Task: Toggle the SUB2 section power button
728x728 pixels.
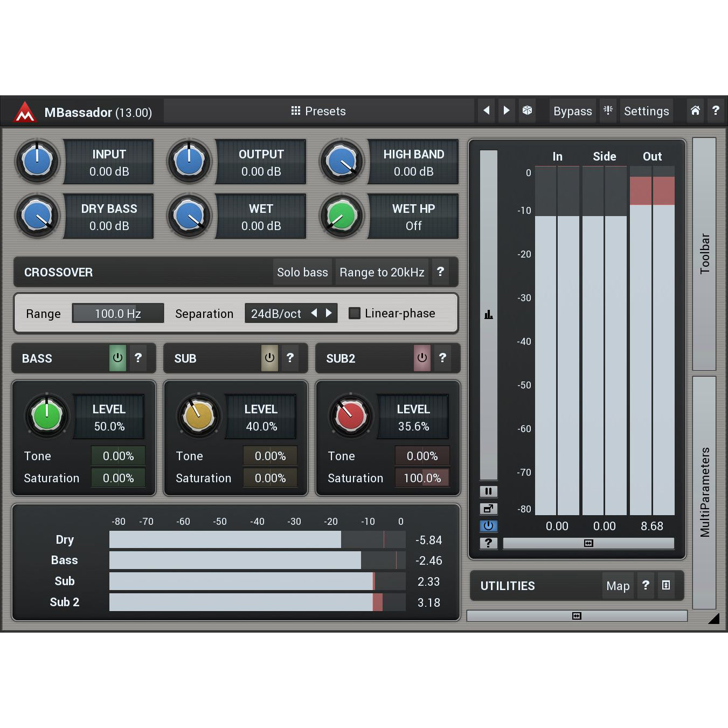Action: click(422, 358)
